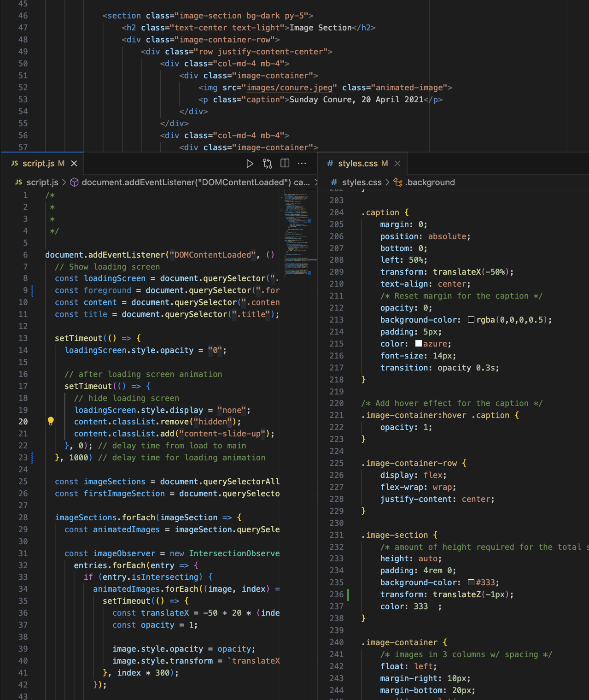The image size is (589, 700).
Task: Click line number 20 in script.js gutter
Action: click(23, 422)
